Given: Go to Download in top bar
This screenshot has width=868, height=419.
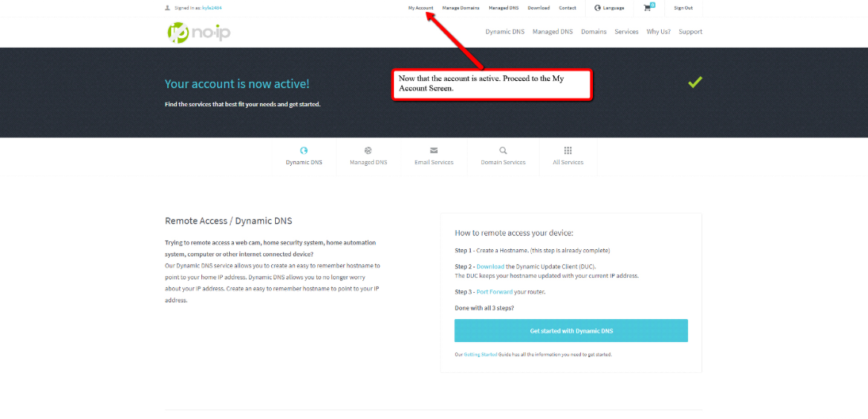Looking at the screenshot, I should tap(538, 8).
